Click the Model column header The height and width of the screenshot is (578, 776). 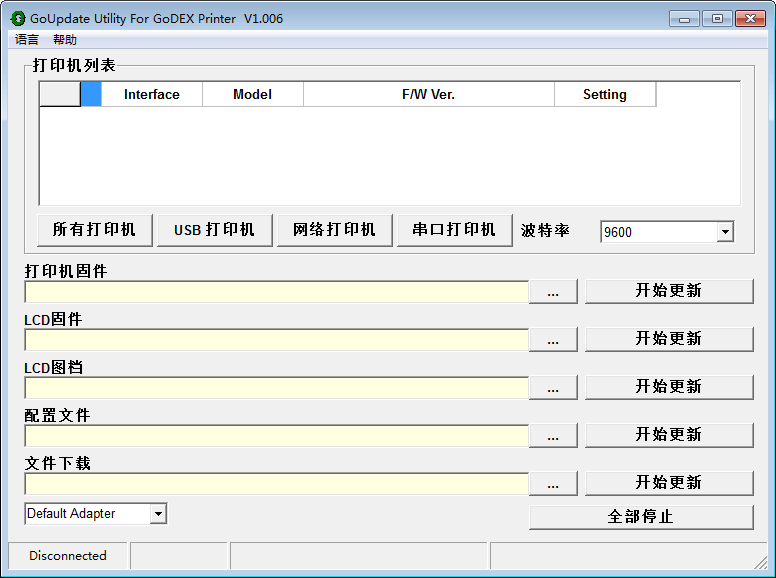(253, 94)
